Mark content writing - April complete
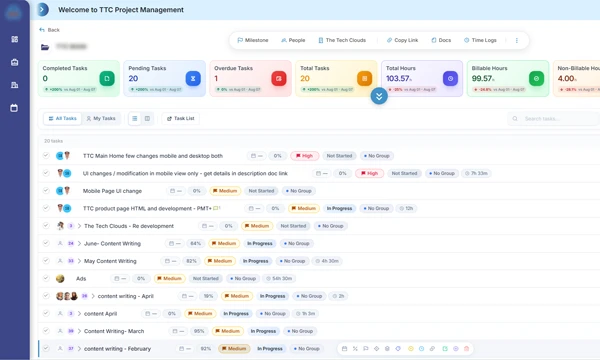This screenshot has width=600, height=360. [46, 296]
